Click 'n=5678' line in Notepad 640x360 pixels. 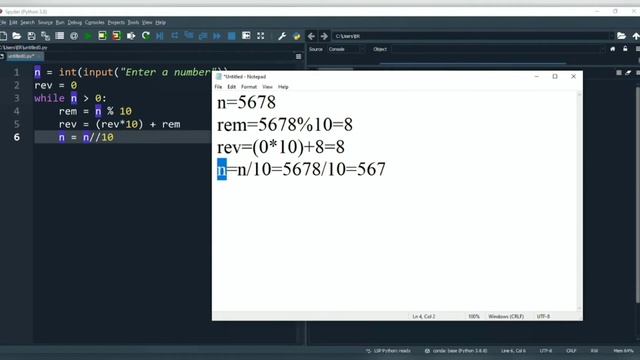tap(247, 102)
